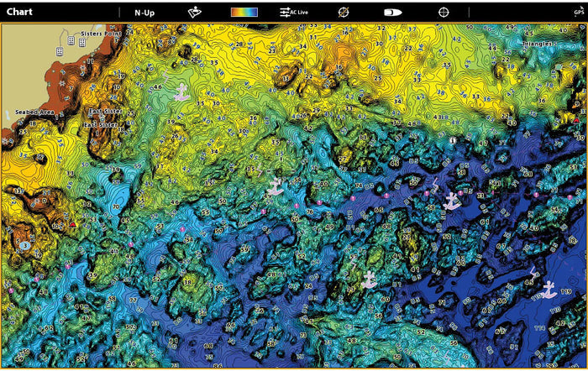Select the red triangle hazard near depth 10

tap(73, 224)
